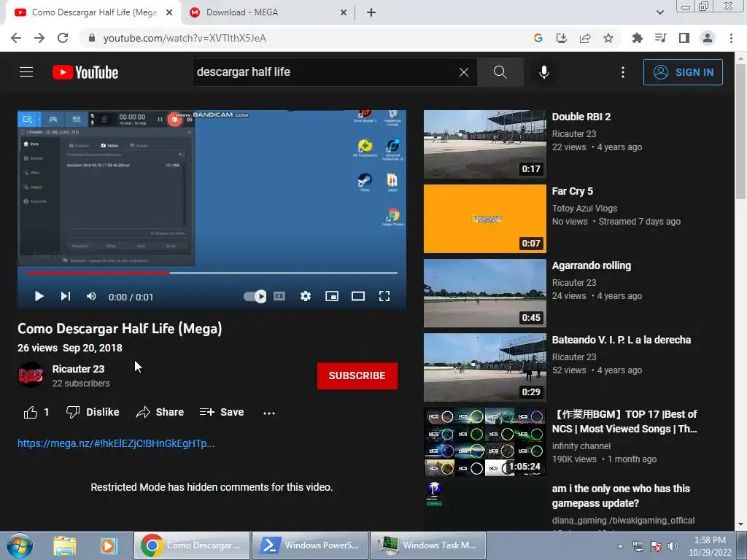
Task: Install app icon in address bar
Action: (x=562, y=38)
